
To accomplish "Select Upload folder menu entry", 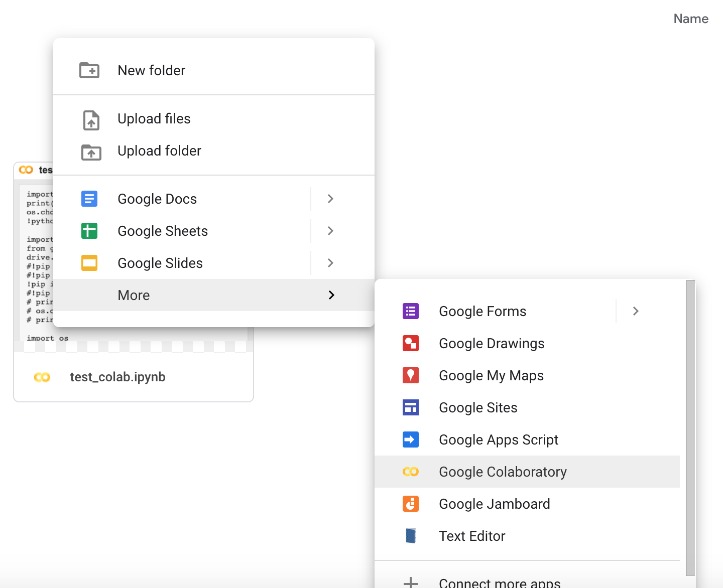I will [214, 151].
